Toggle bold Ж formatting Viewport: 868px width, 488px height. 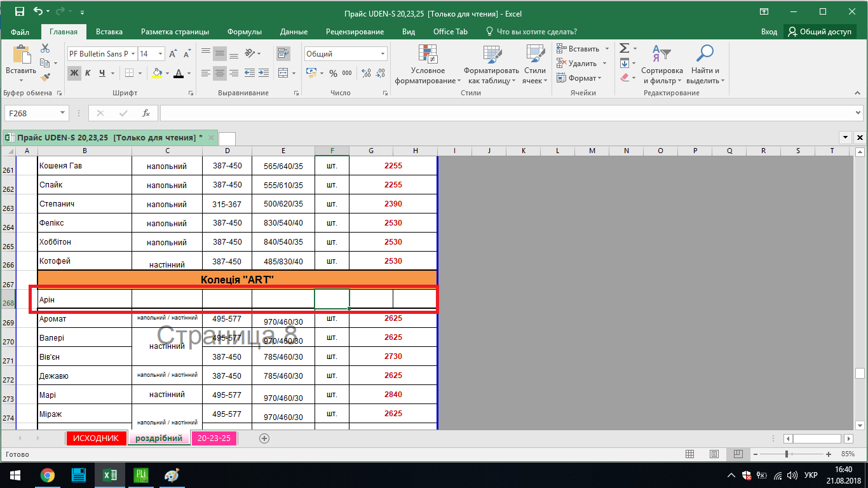(74, 73)
